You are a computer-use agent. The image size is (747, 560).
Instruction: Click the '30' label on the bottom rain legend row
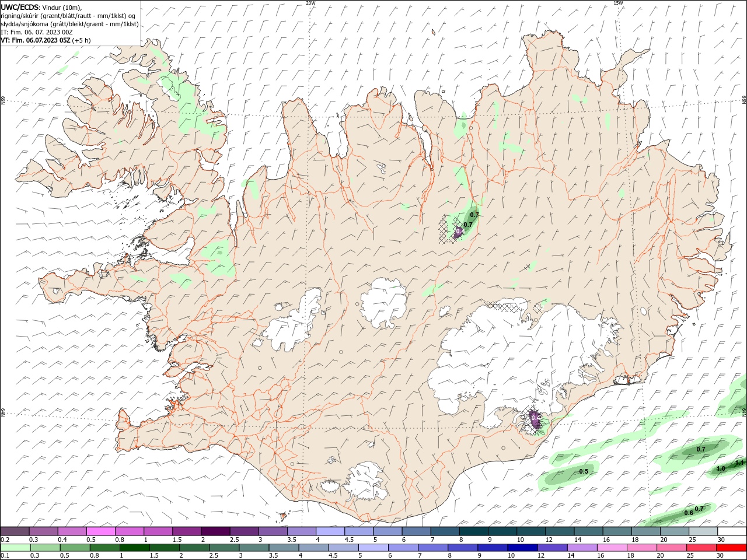[x=719, y=556]
